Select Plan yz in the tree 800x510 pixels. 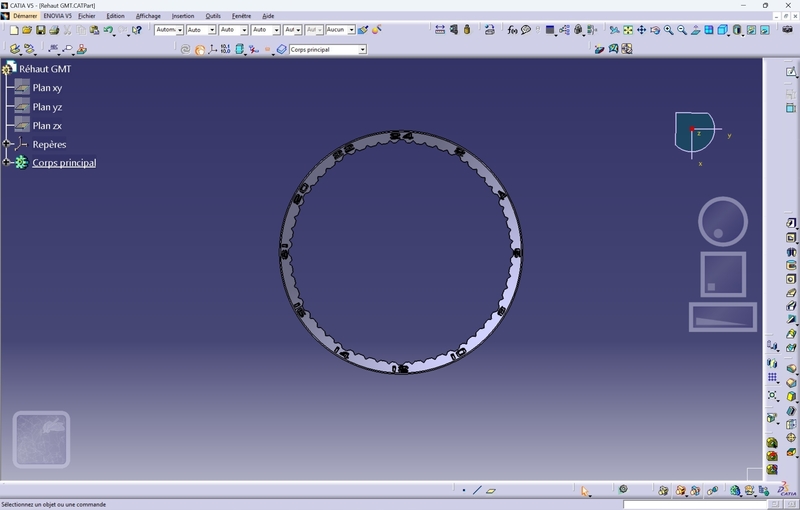tap(47, 107)
